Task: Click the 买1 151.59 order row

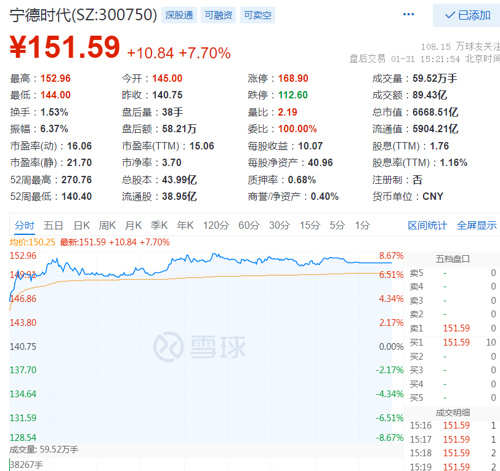Action: [453, 343]
